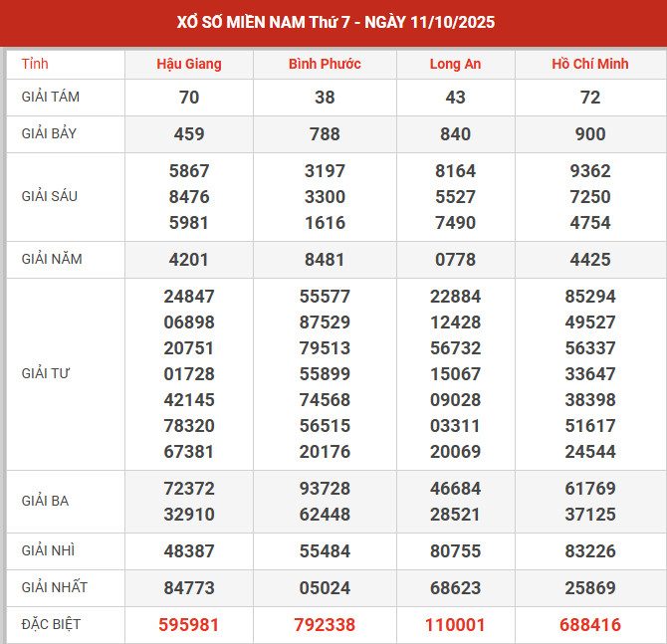The width and height of the screenshot is (667, 644).
Task: Open the Bình Phước column header
Action: point(325,64)
